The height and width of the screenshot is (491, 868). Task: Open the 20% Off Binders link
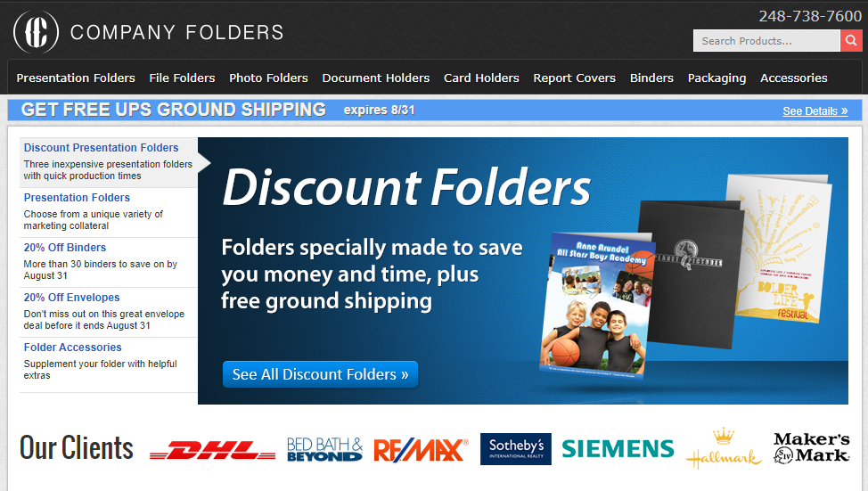(x=65, y=248)
